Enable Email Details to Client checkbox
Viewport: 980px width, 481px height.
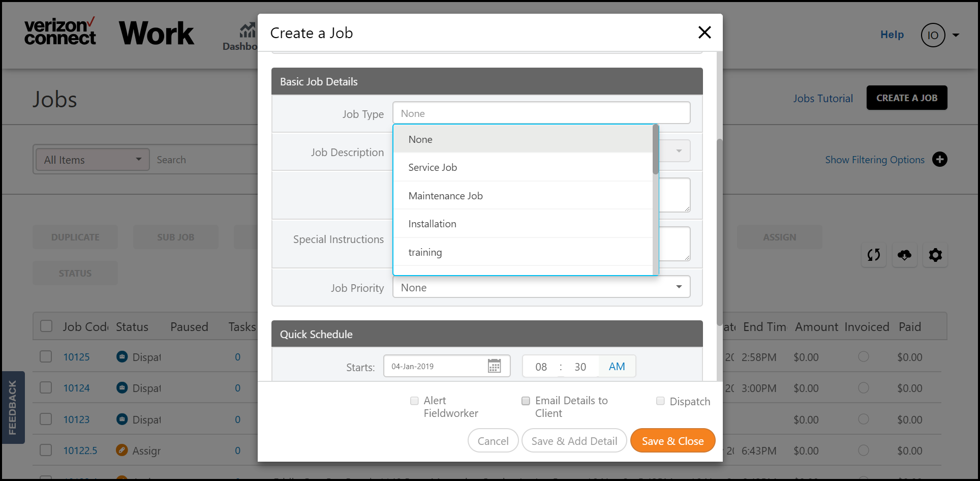526,401
